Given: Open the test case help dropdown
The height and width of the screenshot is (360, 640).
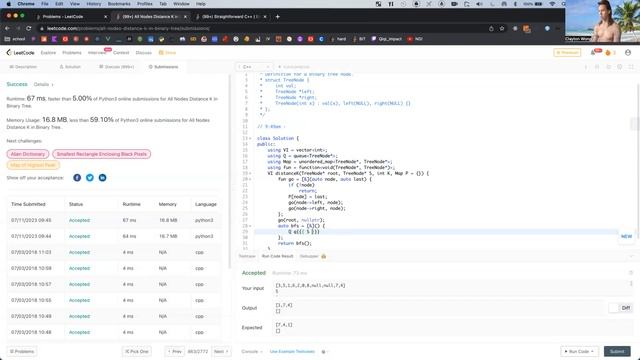Looking at the screenshot, I should coord(324,351).
